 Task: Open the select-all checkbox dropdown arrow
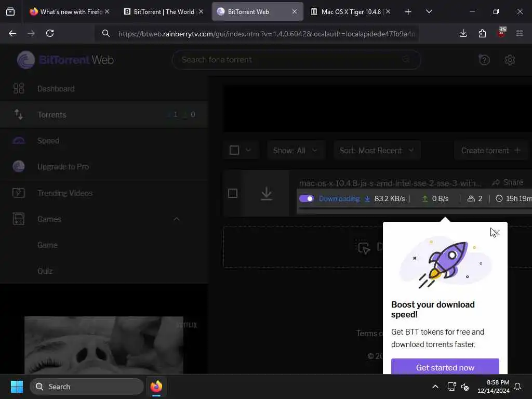pyautogui.click(x=248, y=150)
